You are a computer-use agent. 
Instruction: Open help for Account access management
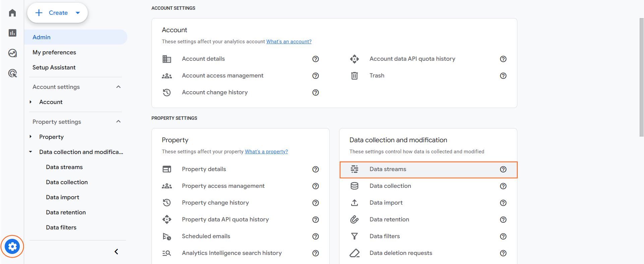point(316,76)
